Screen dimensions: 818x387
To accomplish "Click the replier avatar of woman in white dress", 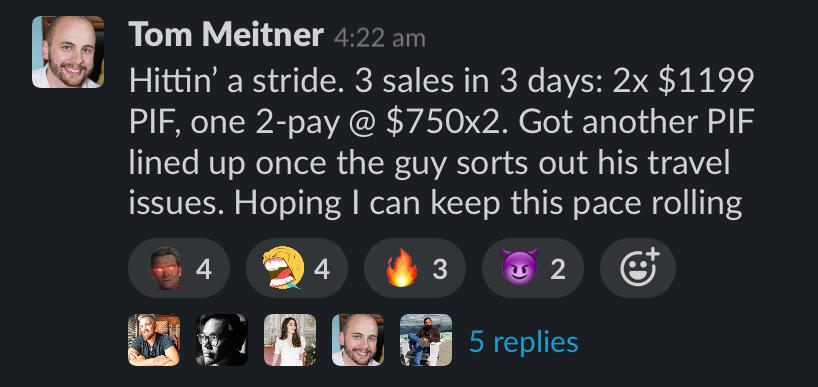I will (x=290, y=340).
